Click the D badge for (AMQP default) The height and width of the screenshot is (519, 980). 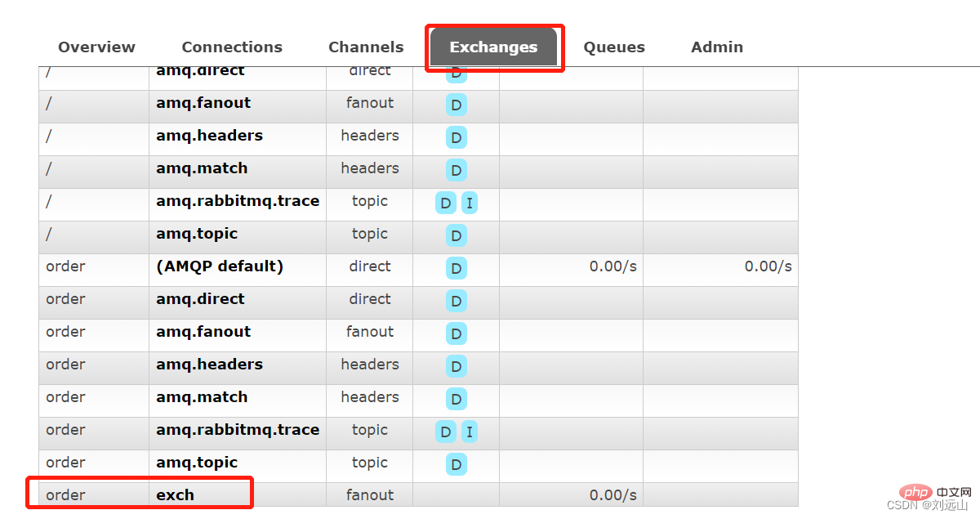point(457,268)
